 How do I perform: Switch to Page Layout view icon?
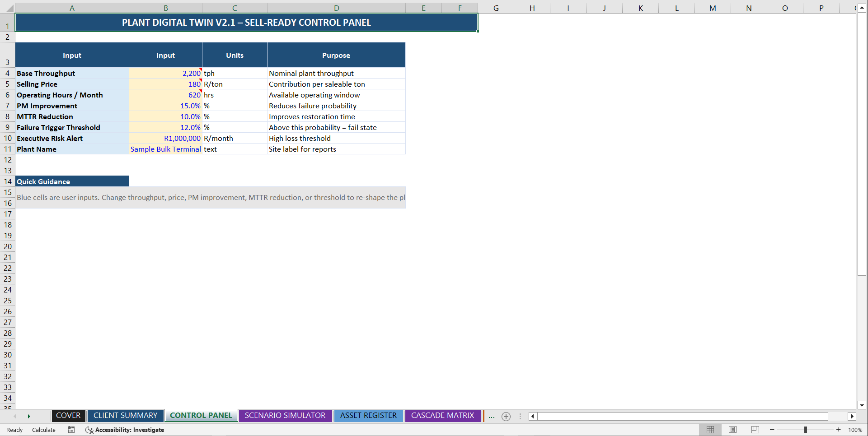[x=732, y=430]
